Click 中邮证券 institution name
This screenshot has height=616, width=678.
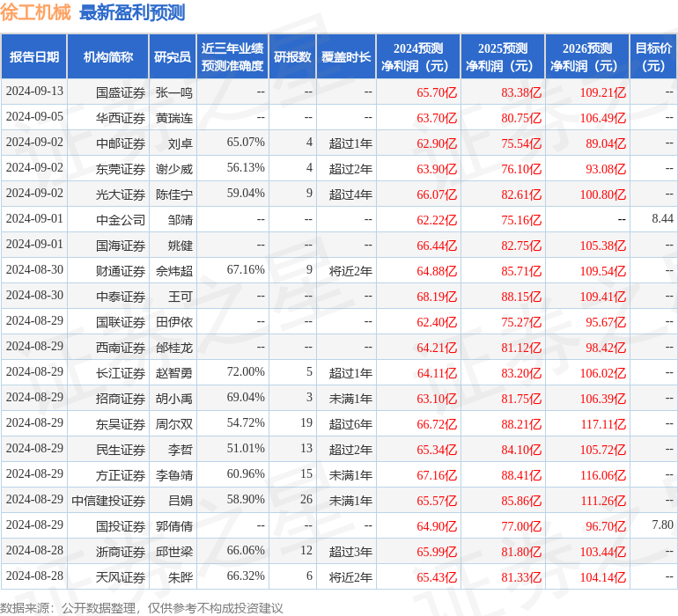tap(121, 143)
